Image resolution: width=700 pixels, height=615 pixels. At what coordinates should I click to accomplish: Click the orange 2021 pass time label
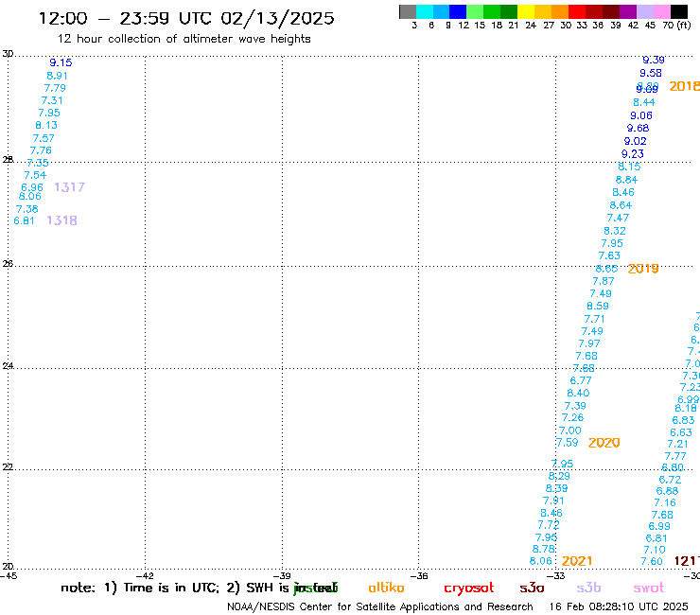(x=577, y=561)
